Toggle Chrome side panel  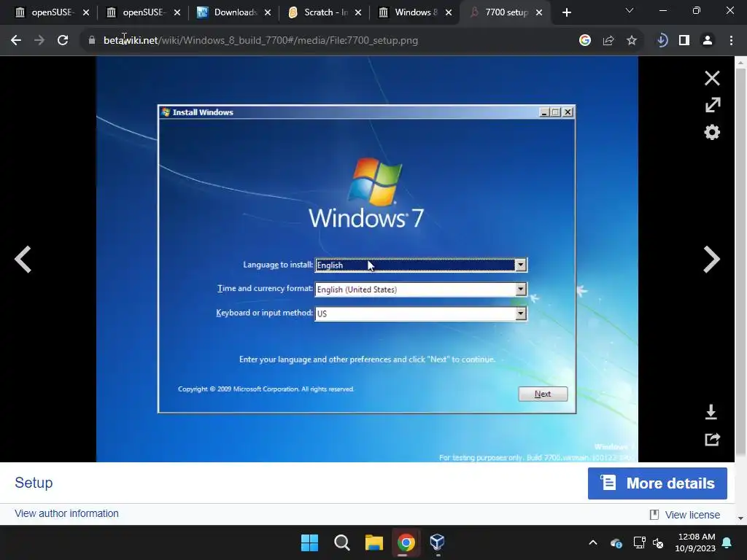684,41
